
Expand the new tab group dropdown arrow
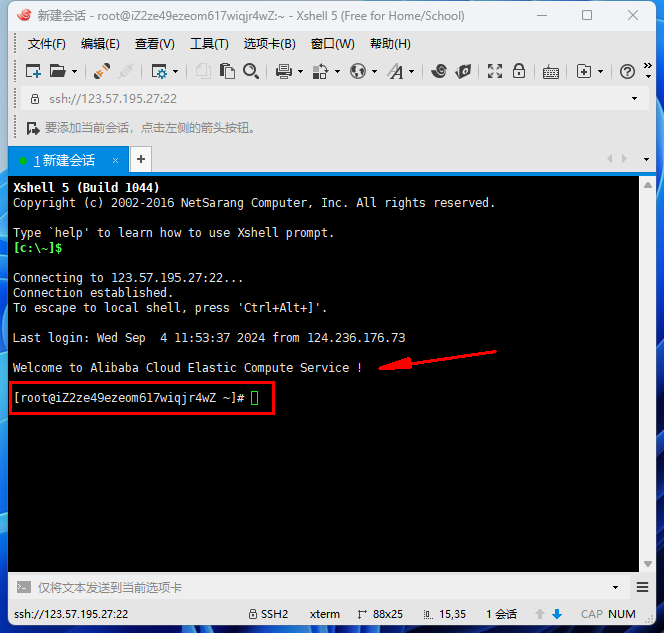[600, 72]
